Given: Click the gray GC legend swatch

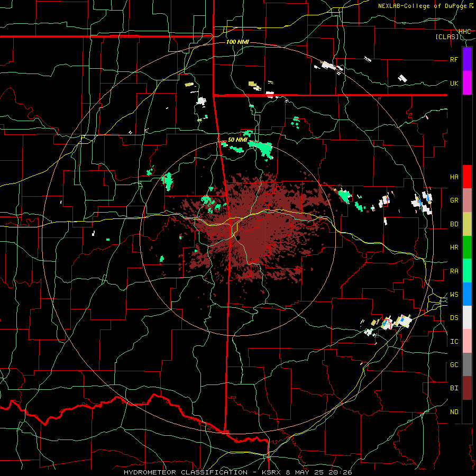Looking at the screenshot, I should coord(467,364).
